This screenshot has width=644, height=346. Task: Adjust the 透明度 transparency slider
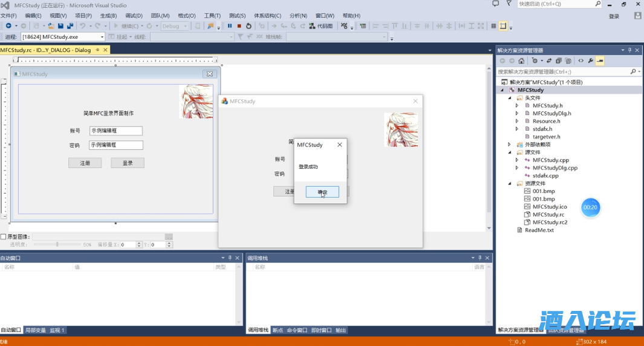point(57,244)
